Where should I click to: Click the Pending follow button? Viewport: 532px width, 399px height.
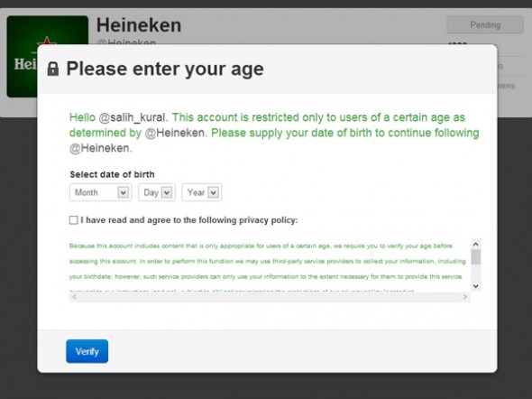pyautogui.click(x=485, y=24)
